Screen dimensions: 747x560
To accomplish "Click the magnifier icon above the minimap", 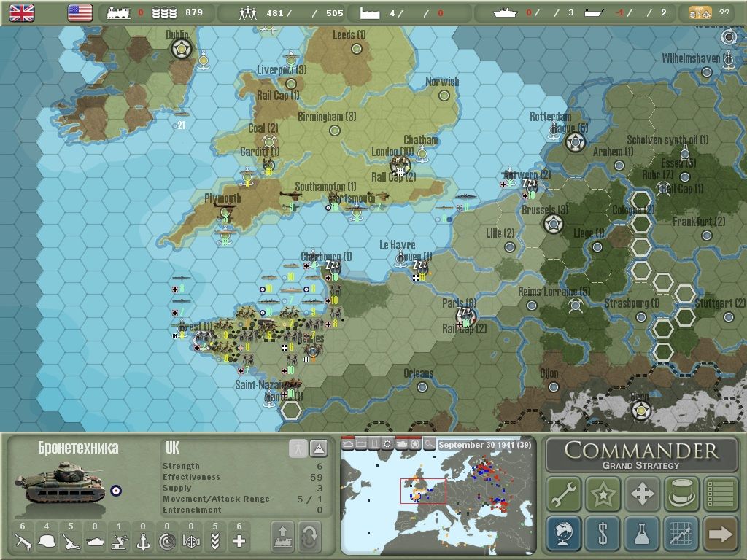I will click(430, 444).
